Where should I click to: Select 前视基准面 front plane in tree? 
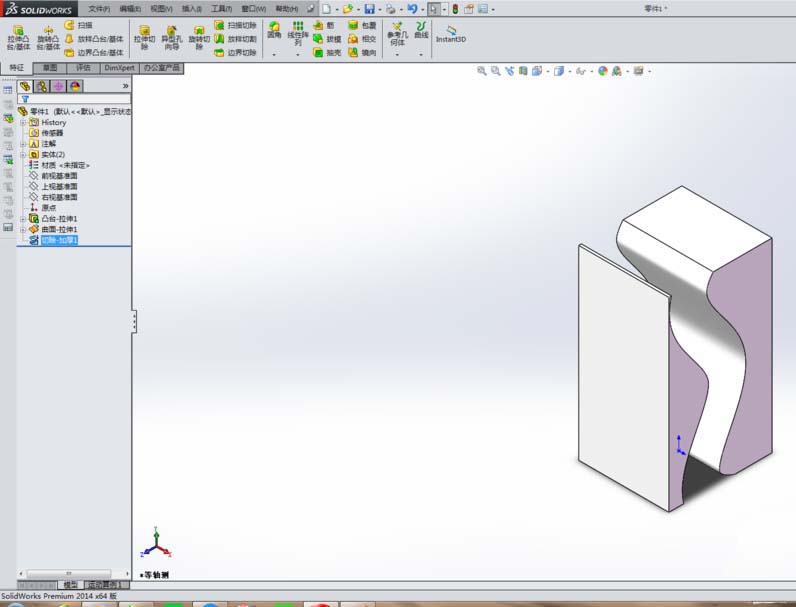tap(53, 176)
